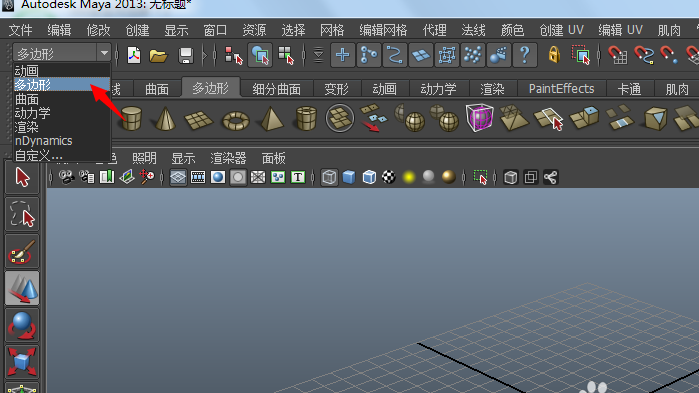Select the Rotate tool sphere icon
The width and height of the screenshot is (699, 393).
tap(22, 325)
